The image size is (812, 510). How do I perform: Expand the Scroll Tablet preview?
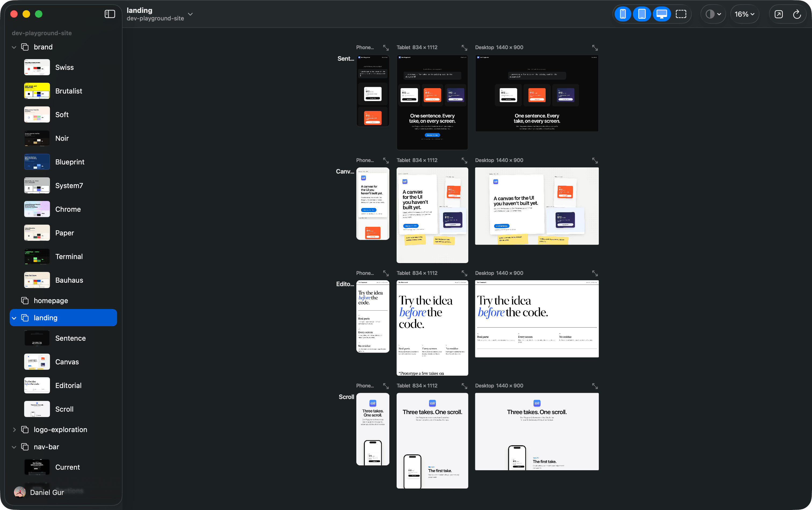click(x=464, y=386)
